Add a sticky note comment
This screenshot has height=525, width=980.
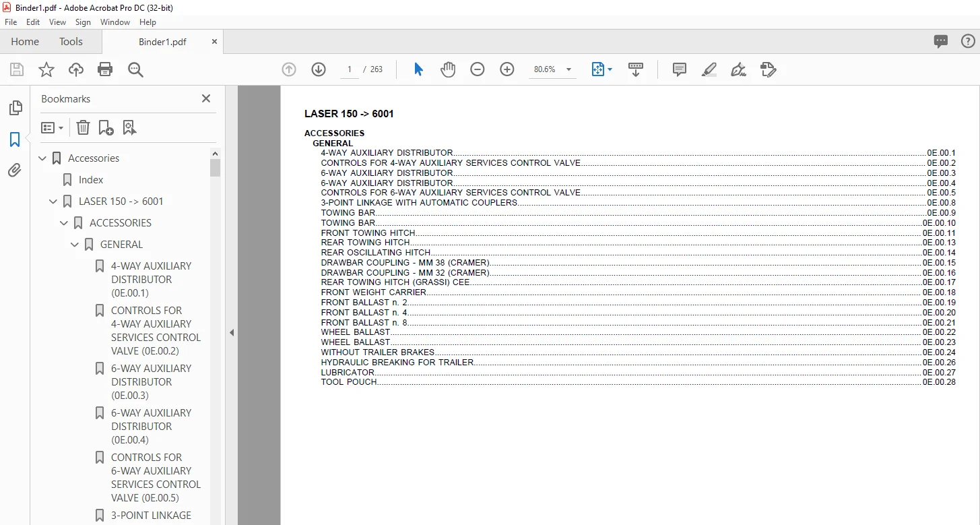pos(680,69)
